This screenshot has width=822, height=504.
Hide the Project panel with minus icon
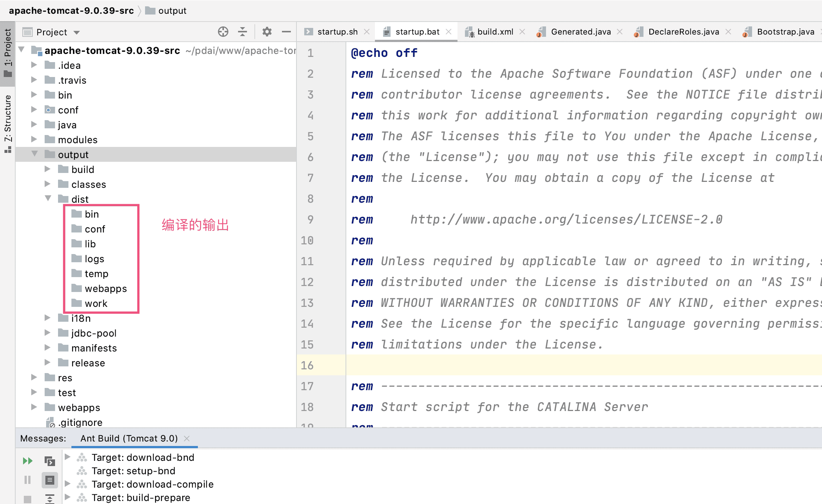286,32
